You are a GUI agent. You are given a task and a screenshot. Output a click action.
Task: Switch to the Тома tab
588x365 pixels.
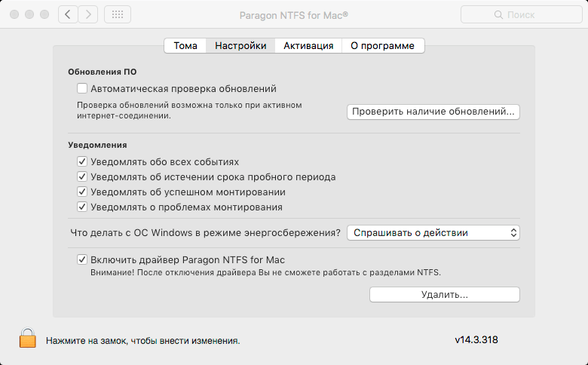[x=185, y=46]
